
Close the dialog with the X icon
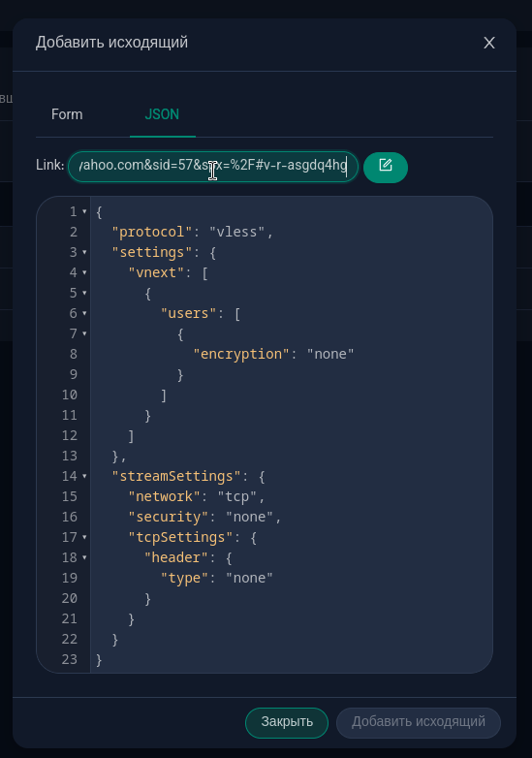[x=489, y=43]
